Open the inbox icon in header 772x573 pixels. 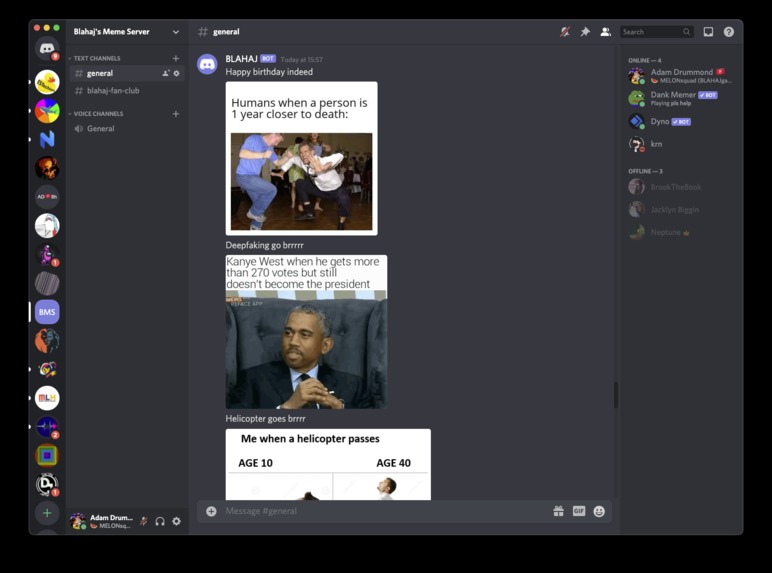click(x=708, y=32)
